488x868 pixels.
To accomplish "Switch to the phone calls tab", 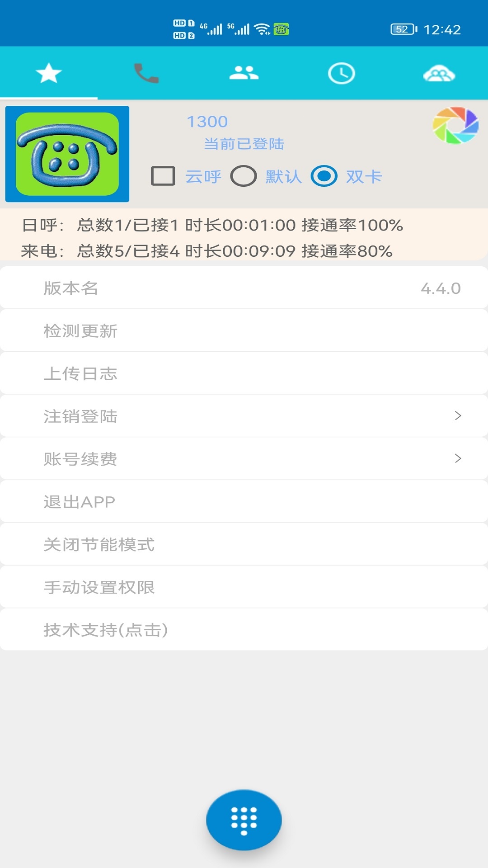I will click(x=146, y=73).
